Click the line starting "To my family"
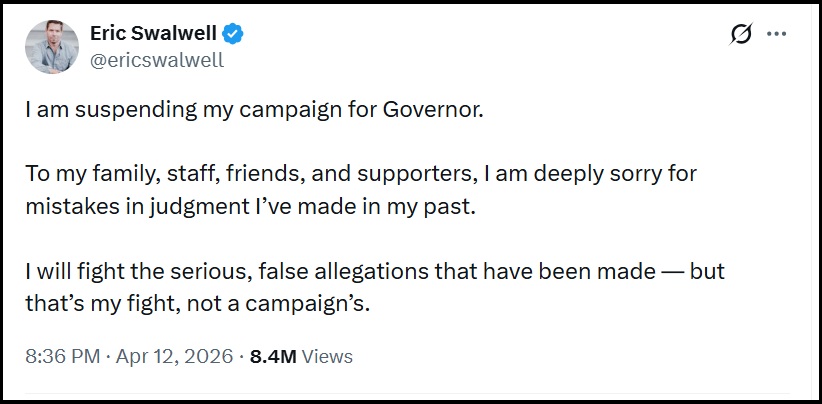 (x=360, y=173)
